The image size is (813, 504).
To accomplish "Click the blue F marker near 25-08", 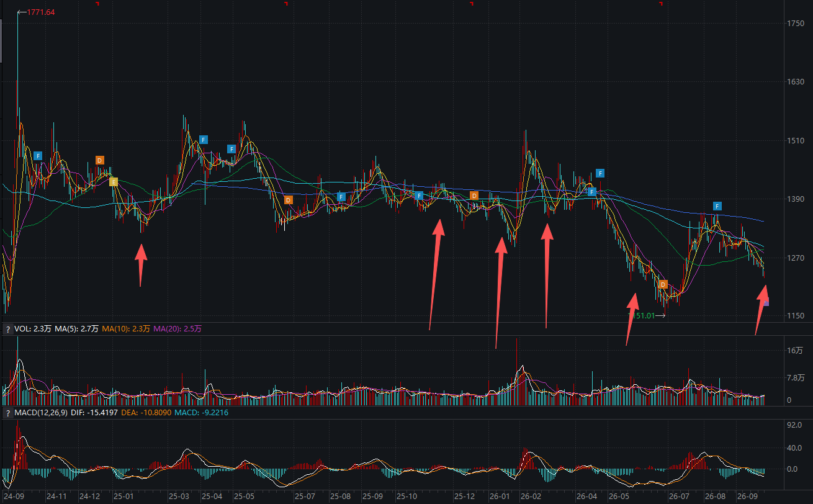I will (x=341, y=197).
